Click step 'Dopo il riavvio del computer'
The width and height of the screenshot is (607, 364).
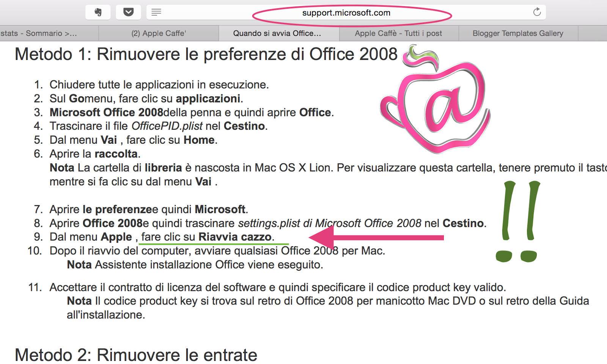217,251
